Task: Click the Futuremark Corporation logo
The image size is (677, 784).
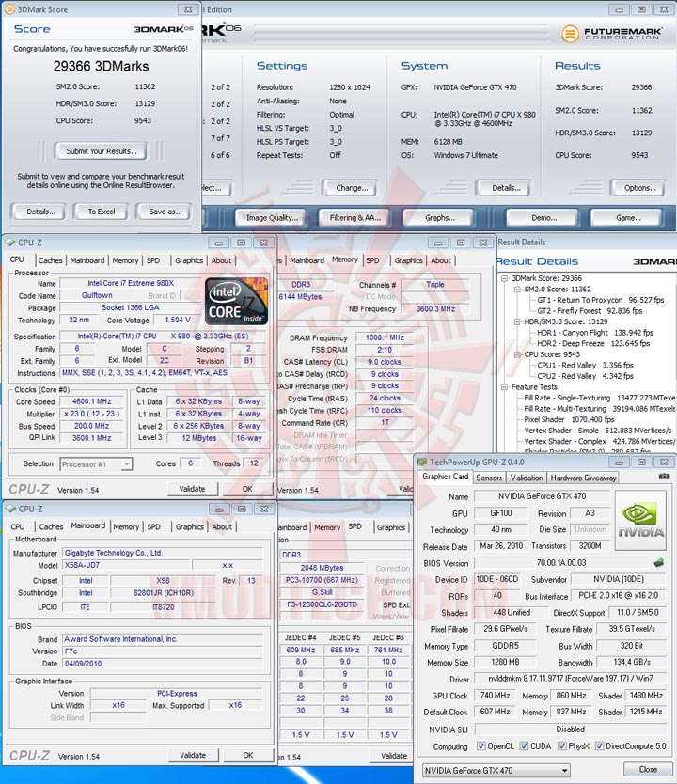Action: click(x=612, y=34)
